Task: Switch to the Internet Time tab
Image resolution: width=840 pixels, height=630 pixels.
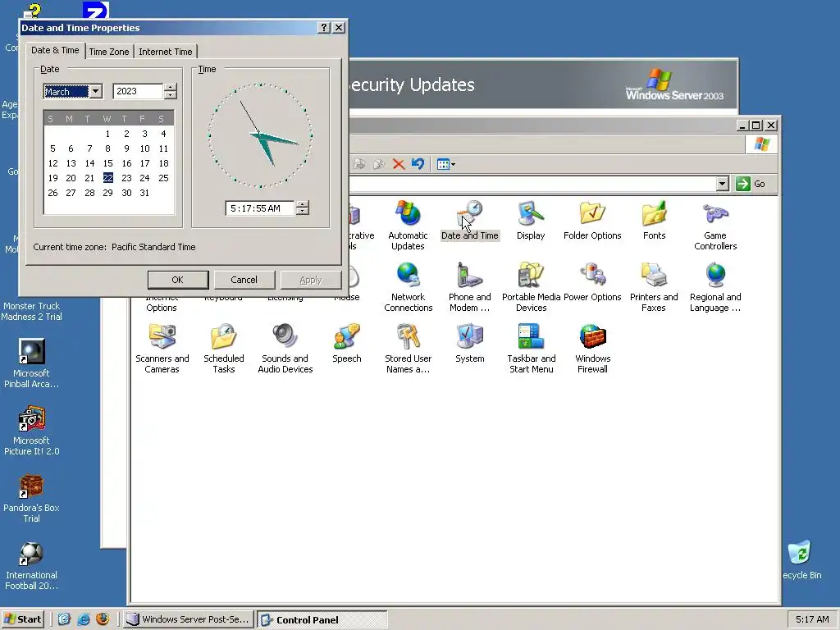Action: (166, 52)
